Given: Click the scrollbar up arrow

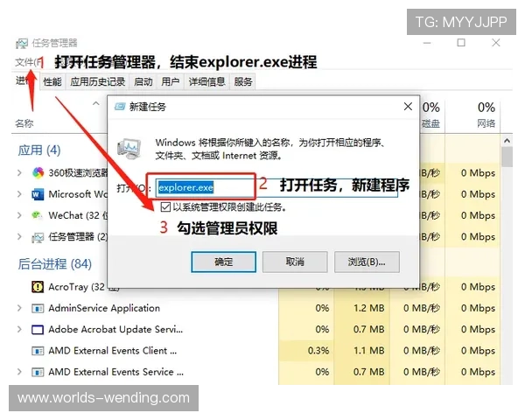Looking at the screenshot, I should (x=507, y=141).
